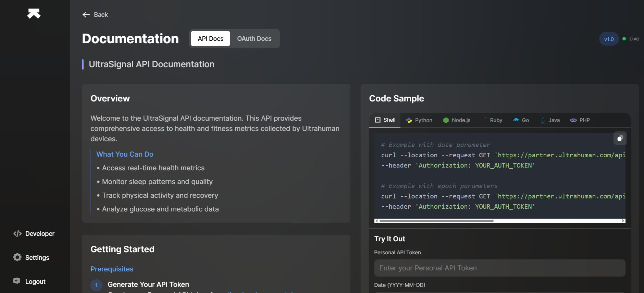Copy the code sample with copy icon
Viewport: 644px width, 293px height.
pyautogui.click(x=620, y=138)
